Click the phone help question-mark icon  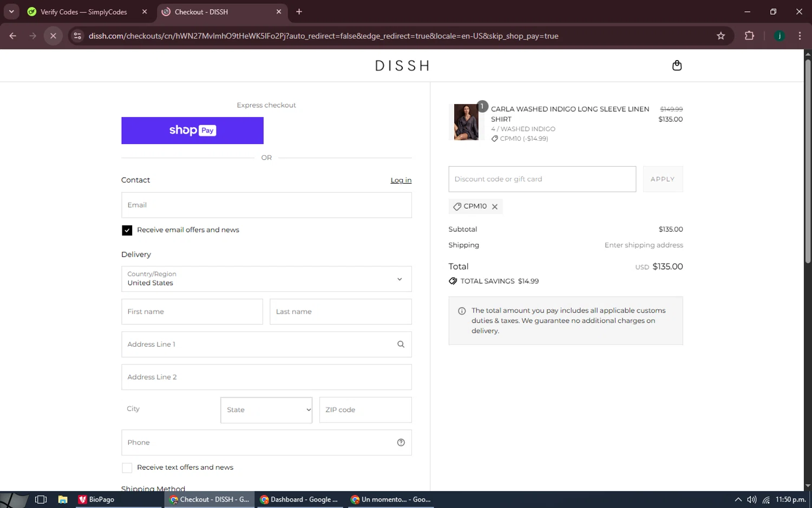pos(401,442)
